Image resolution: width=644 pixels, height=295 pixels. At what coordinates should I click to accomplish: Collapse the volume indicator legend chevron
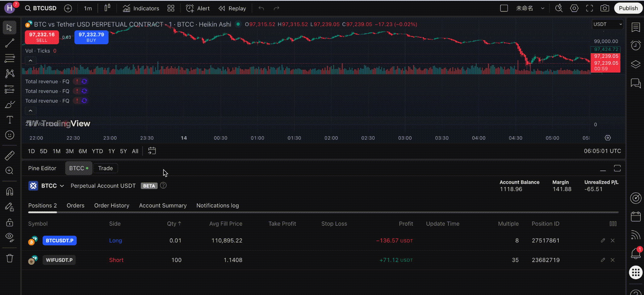click(31, 61)
